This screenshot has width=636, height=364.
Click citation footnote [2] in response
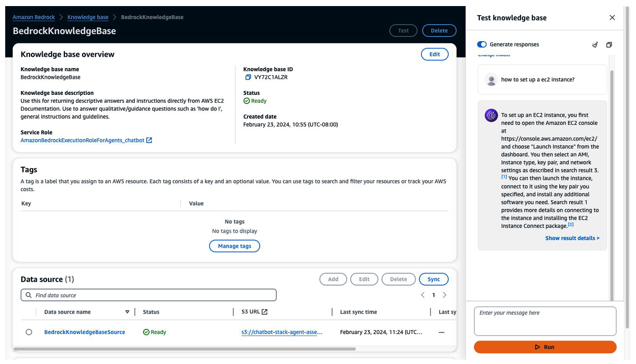click(x=571, y=224)
